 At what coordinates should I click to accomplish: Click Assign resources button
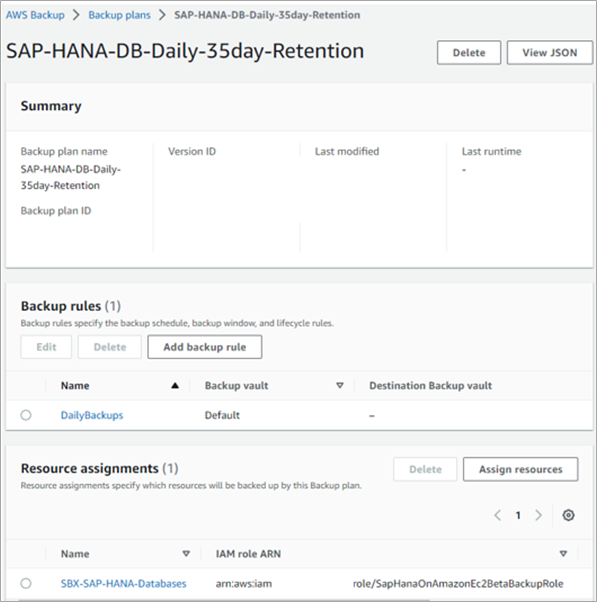[x=521, y=469]
